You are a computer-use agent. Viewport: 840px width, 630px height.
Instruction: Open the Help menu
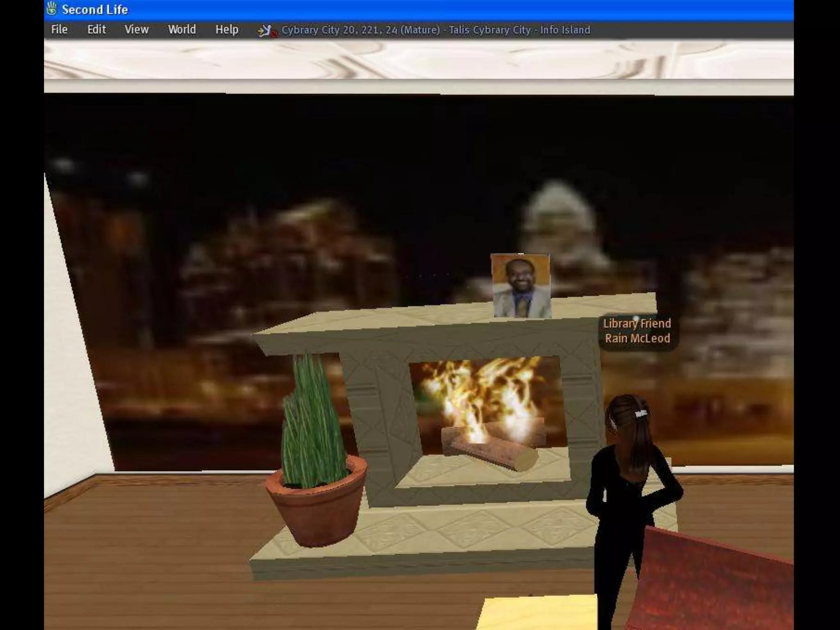click(227, 30)
